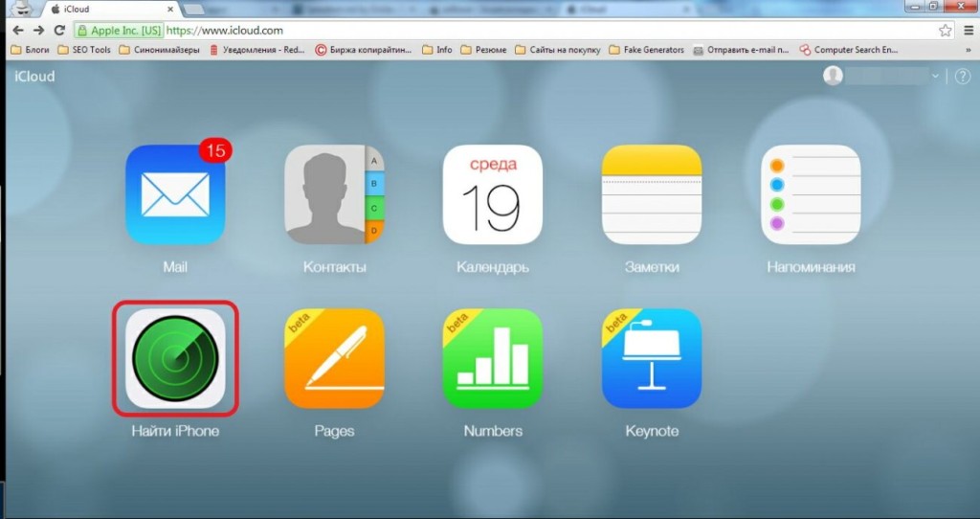Open the Keynote beta app icon

coord(652,358)
